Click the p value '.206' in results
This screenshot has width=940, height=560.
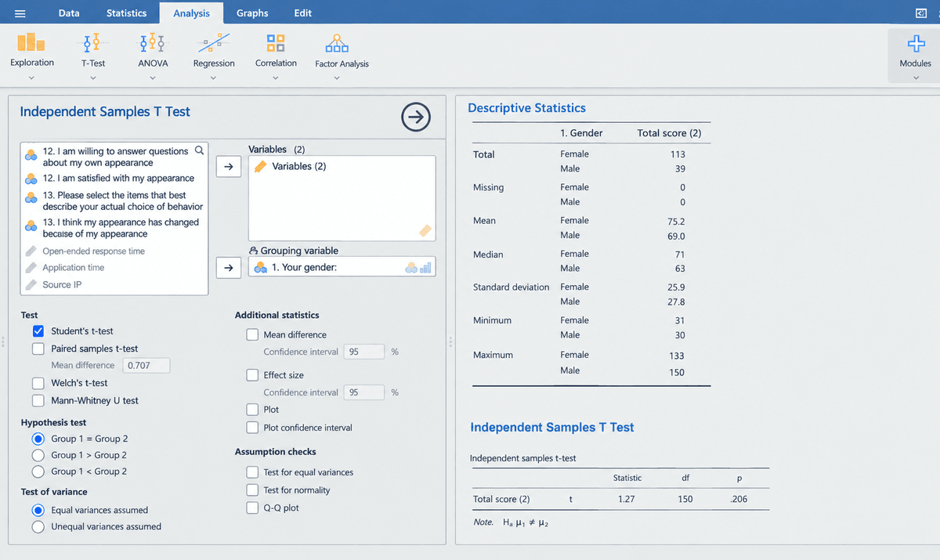[x=739, y=499]
